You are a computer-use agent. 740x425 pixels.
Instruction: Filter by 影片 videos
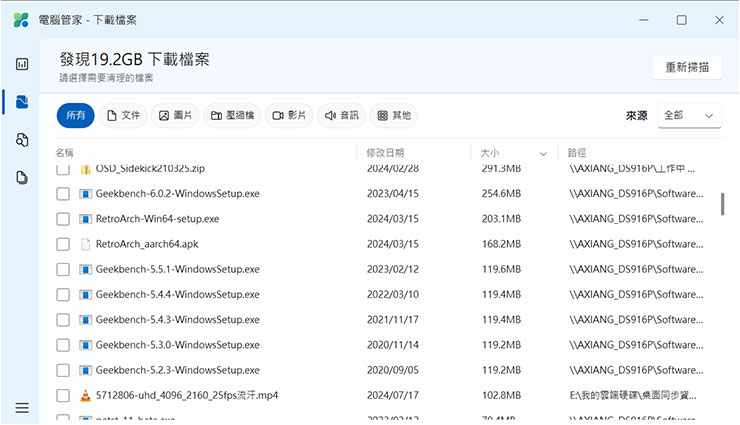[289, 116]
